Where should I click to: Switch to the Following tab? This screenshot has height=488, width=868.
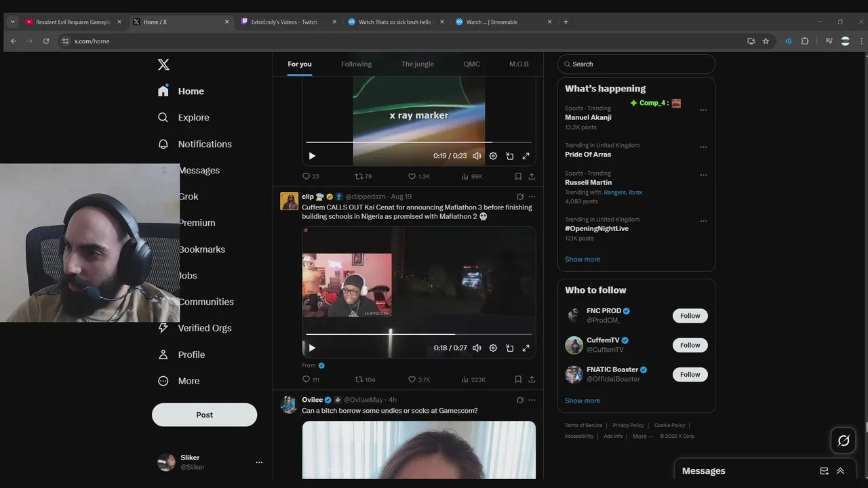tap(356, 64)
